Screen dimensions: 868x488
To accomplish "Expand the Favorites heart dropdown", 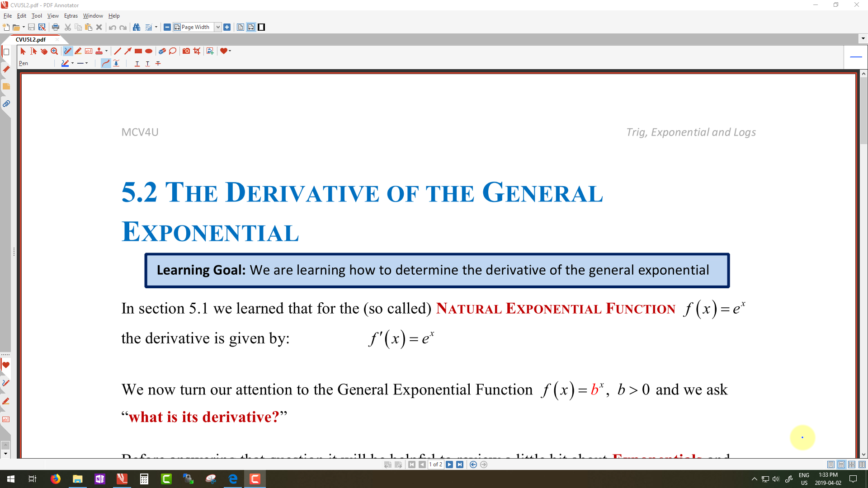I will [x=230, y=51].
